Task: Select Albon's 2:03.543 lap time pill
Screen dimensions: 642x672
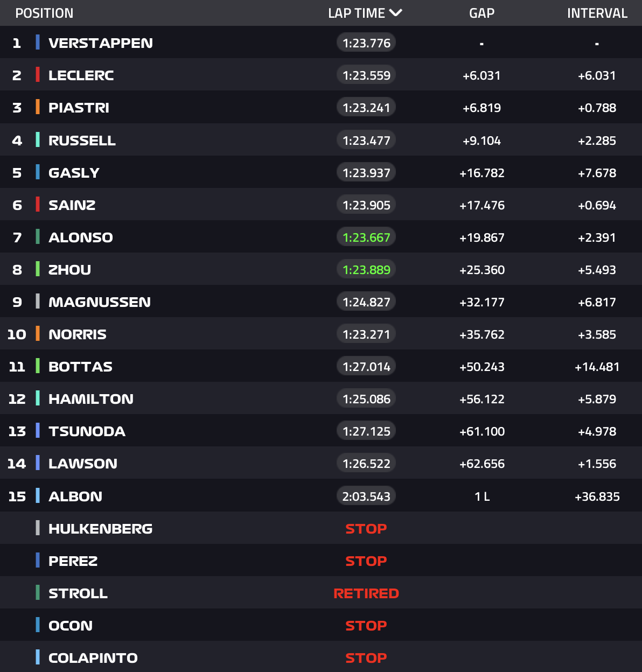Action: pyautogui.click(x=366, y=496)
